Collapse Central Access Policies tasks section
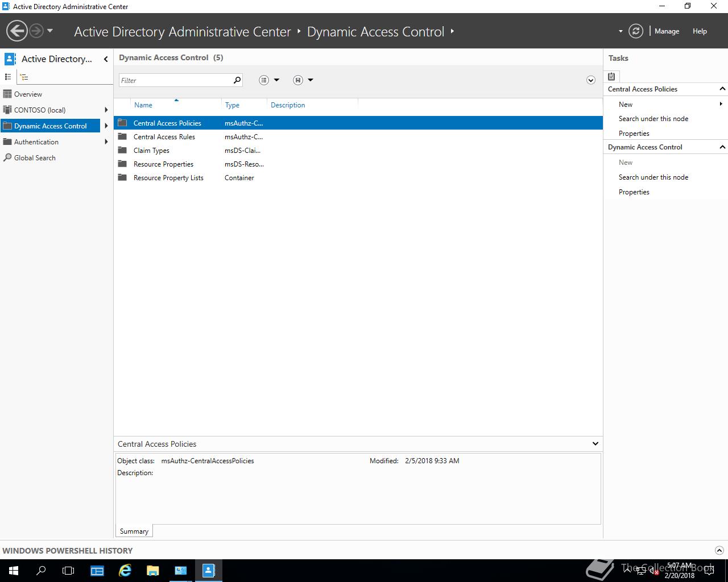Viewport: 728px width, 582px height. pos(722,89)
